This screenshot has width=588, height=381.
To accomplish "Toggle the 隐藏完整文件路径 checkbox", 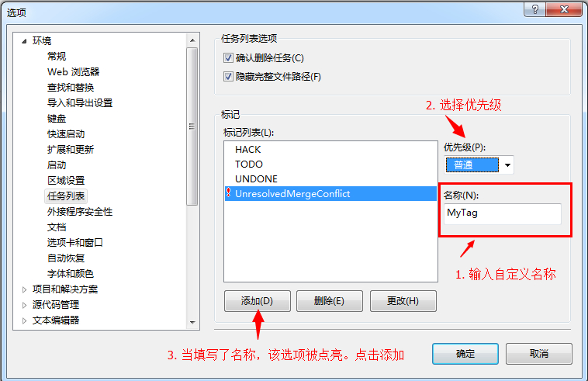I will point(228,77).
